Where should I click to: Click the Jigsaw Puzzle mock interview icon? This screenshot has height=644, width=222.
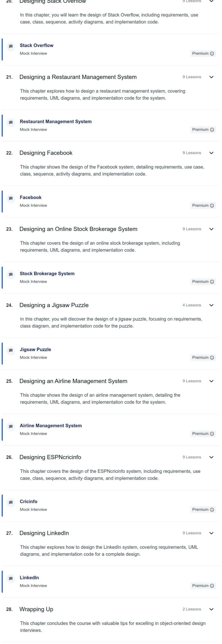(x=11, y=350)
